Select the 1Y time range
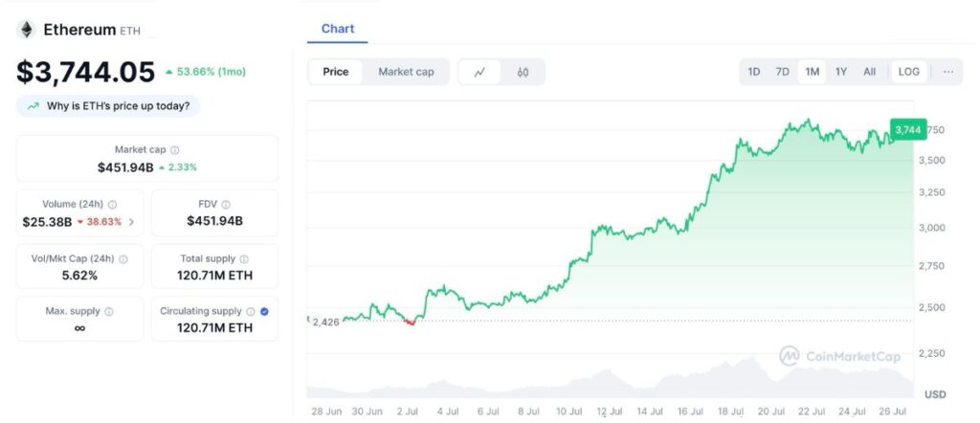The image size is (980, 423). tap(841, 72)
